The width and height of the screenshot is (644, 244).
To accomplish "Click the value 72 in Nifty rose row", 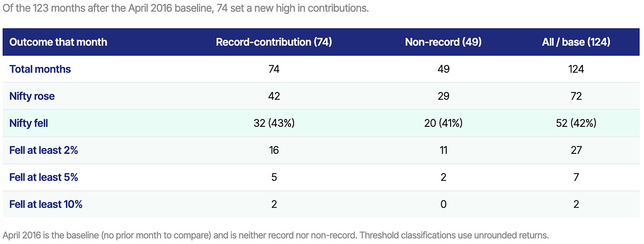I will [x=576, y=96].
